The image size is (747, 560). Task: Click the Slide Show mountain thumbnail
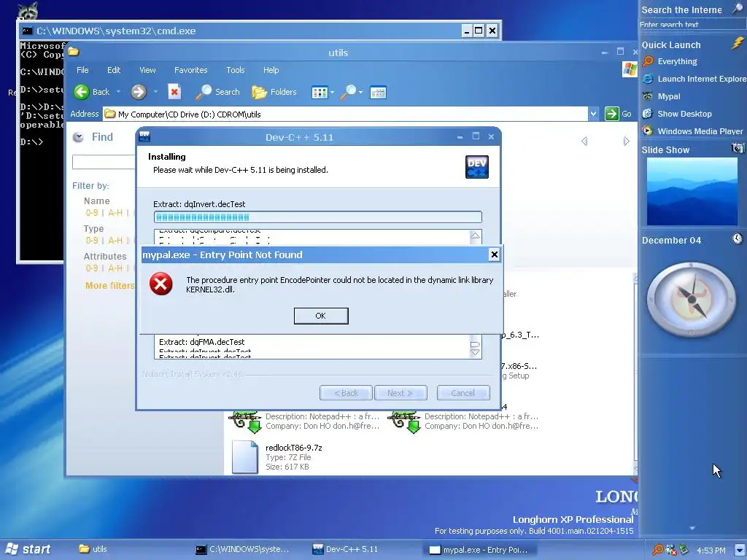692,192
